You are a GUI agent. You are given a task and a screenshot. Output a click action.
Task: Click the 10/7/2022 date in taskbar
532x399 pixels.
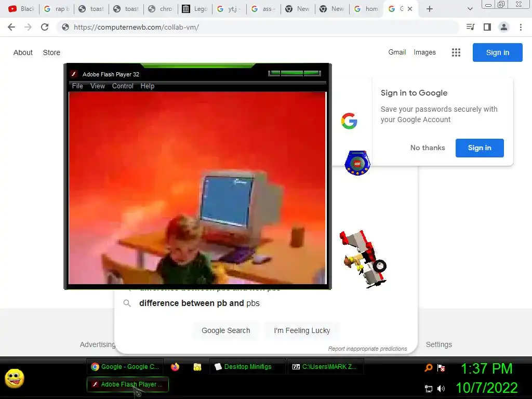click(486, 388)
